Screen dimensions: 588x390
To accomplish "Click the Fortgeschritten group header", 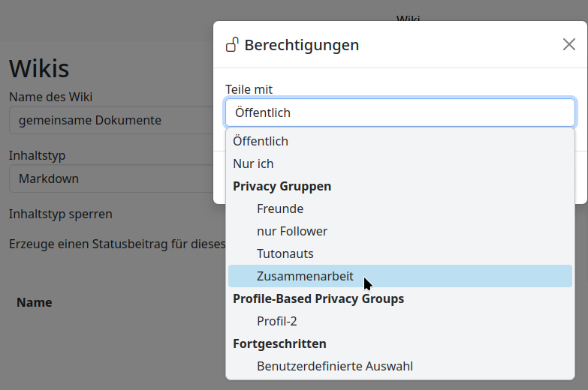I will tap(279, 343).
